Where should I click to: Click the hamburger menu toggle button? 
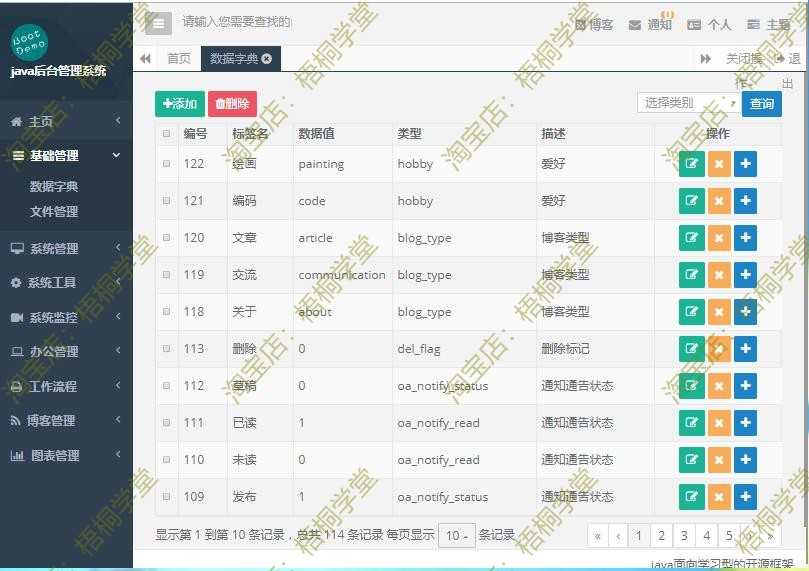158,23
